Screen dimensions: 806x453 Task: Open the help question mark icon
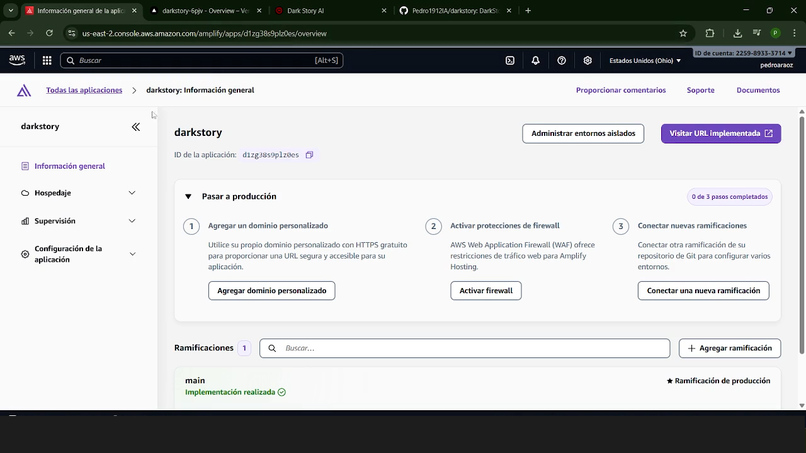(x=561, y=60)
